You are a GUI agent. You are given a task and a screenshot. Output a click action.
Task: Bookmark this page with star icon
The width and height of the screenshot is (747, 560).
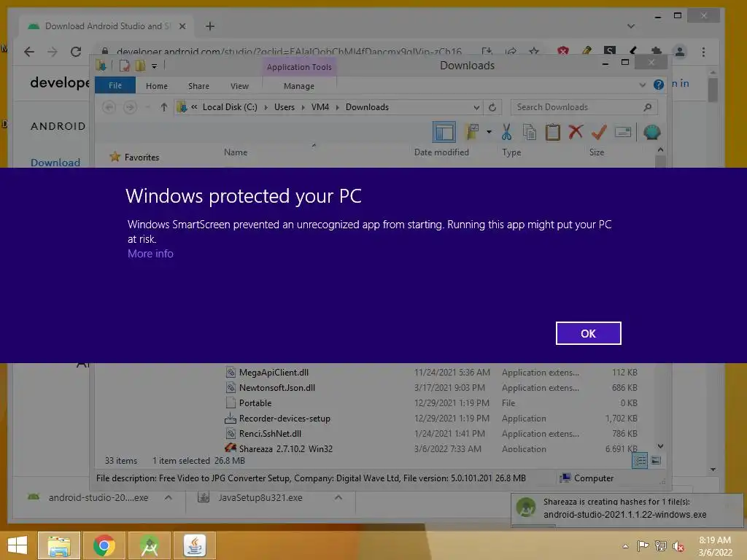tap(534, 51)
